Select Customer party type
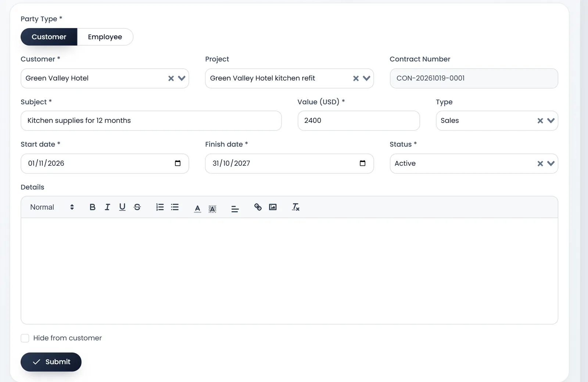588x382 pixels. click(x=49, y=37)
